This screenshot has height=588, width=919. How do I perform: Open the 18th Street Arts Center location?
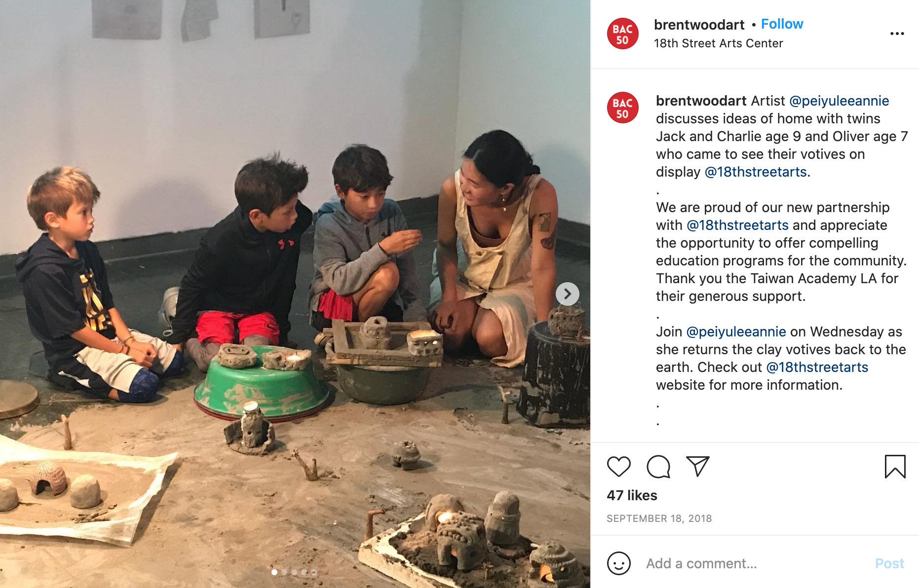click(718, 43)
